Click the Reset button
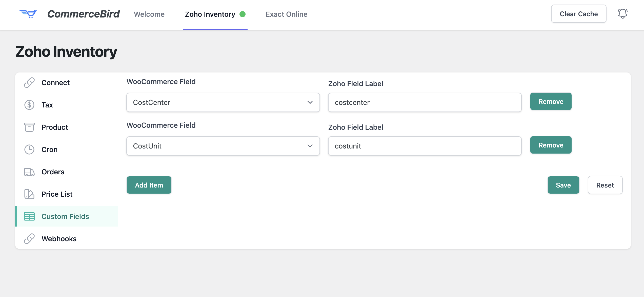Screen dimensions: 644x297 tap(605, 185)
